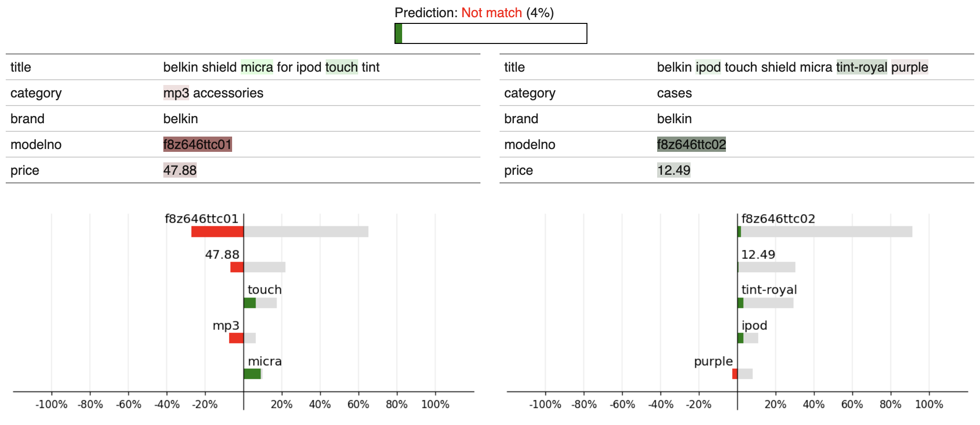Click the green prediction confidence bar
Image resolution: width=980 pixels, height=425 pixels.
(399, 33)
